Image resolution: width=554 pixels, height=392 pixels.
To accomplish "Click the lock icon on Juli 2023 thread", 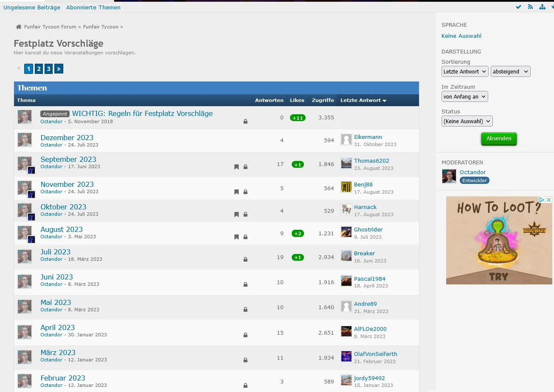I will [245, 259].
